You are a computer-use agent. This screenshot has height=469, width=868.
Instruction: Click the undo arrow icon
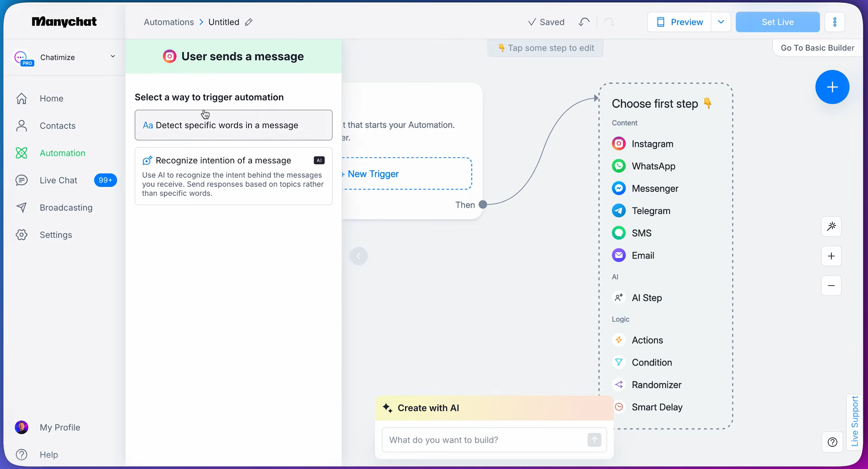tap(584, 22)
